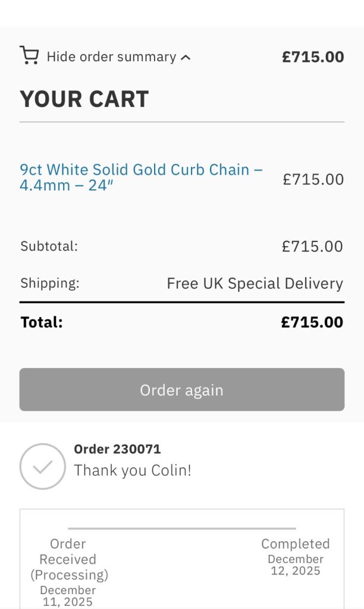Click the Subtotal amount £715.00
Image resolution: width=364 pixels, height=609 pixels.
(x=312, y=246)
